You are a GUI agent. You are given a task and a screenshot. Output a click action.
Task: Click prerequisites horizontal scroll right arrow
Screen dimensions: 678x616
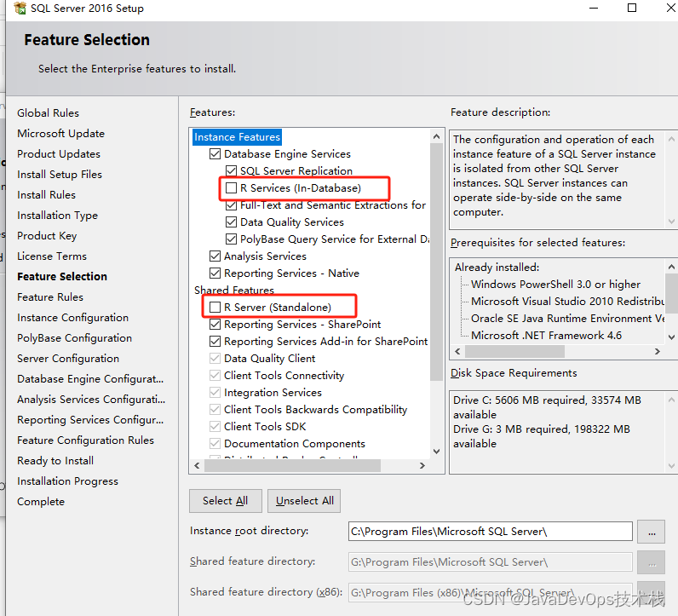coord(658,351)
